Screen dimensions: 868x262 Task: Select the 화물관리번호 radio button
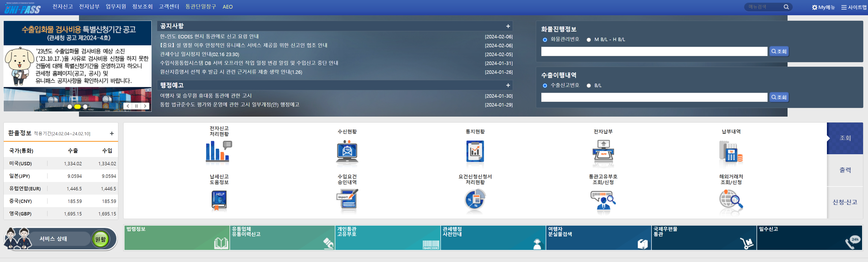click(x=545, y=40)
